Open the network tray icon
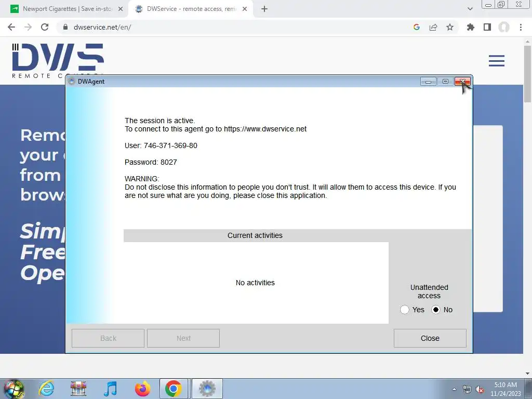Image resolution: width=532 pixels, height=399 pixels. 467,389
